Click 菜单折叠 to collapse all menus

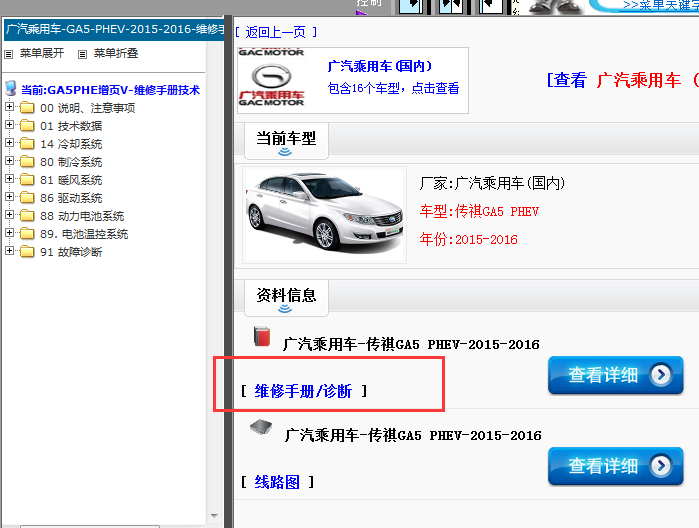(x=115, y=54)
